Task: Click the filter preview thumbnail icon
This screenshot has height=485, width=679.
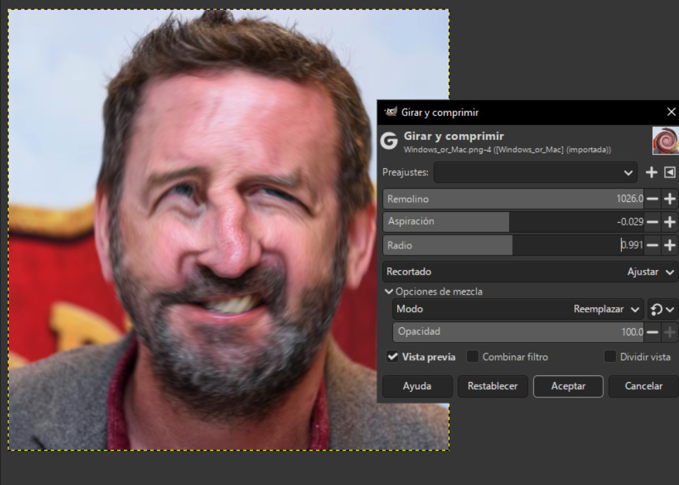Action: 665,141
